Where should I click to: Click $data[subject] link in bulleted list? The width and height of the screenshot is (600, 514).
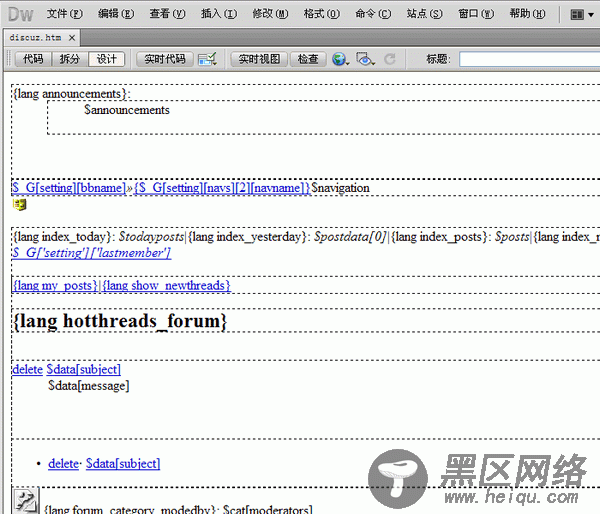123,464
